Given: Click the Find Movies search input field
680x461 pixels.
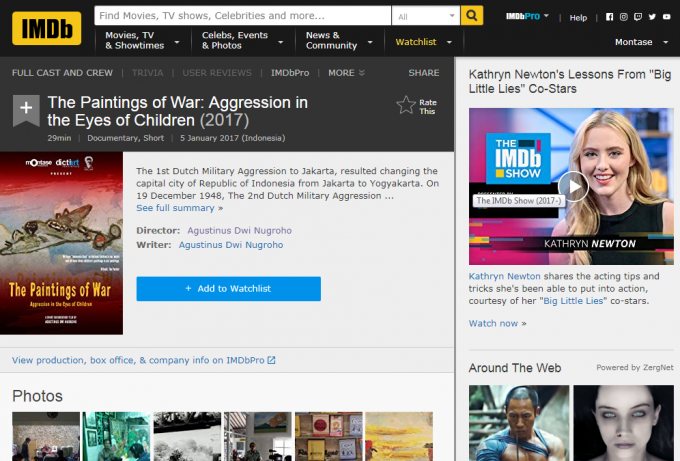Looking at the screenshot, I should coord(242,16).
